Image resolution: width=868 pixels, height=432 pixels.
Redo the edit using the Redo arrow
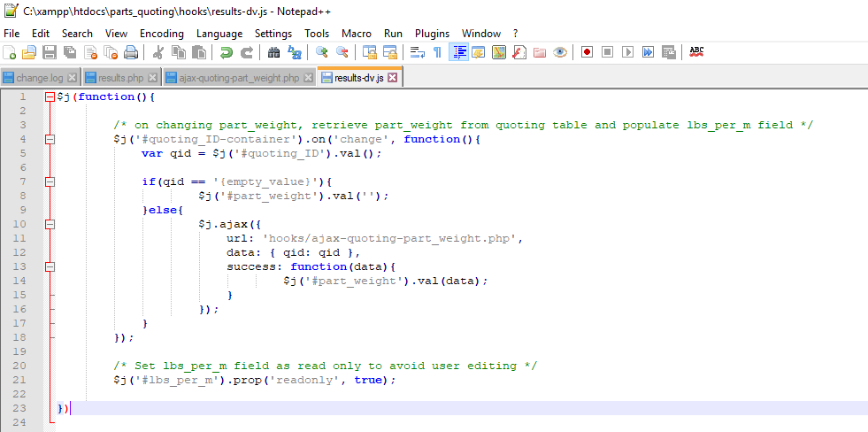click(246, 52)
